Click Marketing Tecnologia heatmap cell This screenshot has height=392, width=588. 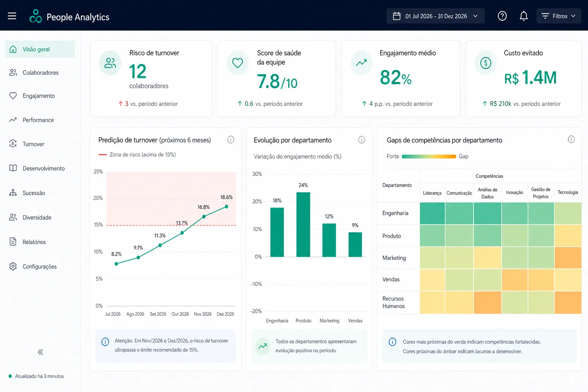568,258
